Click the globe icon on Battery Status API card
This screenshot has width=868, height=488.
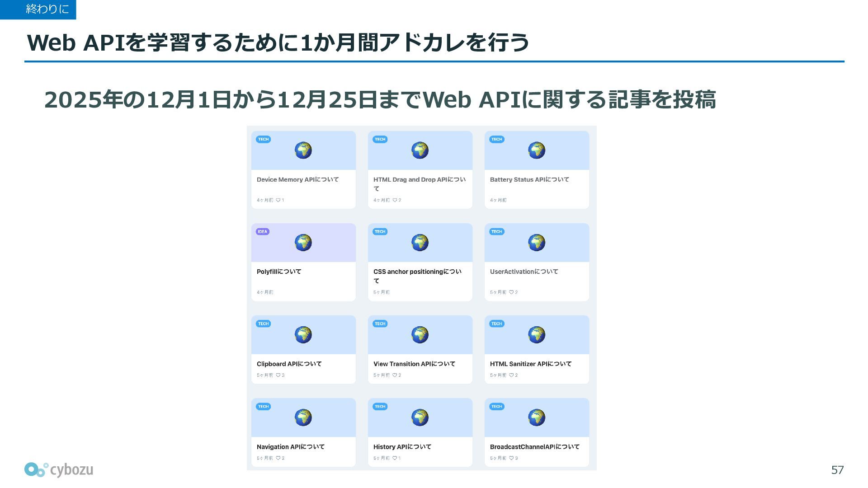[x=537, y=150]
